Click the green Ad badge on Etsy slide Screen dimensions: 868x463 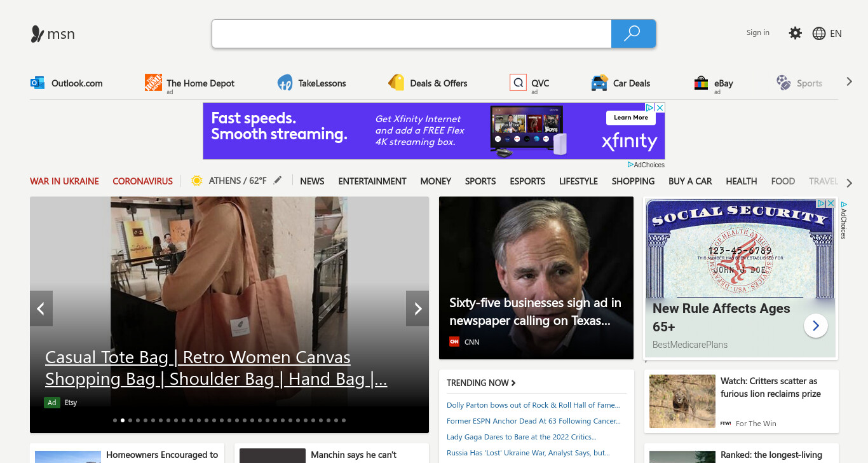[52, 403]
